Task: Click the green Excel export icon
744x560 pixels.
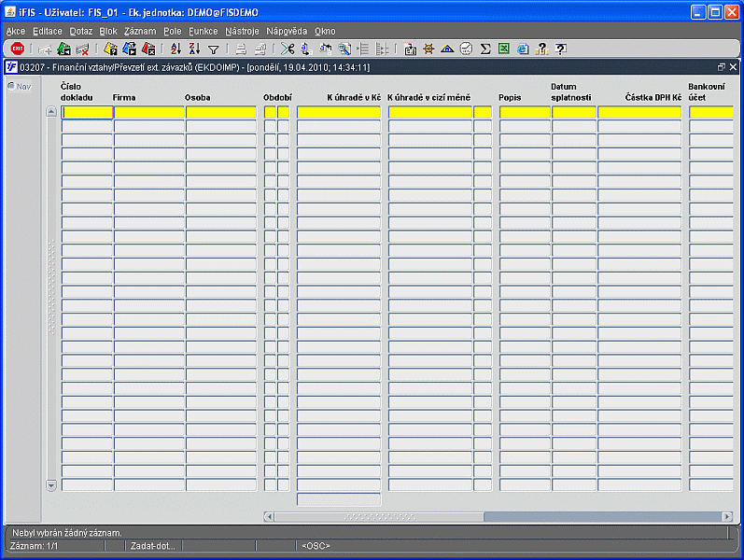Action: [503, 49]
